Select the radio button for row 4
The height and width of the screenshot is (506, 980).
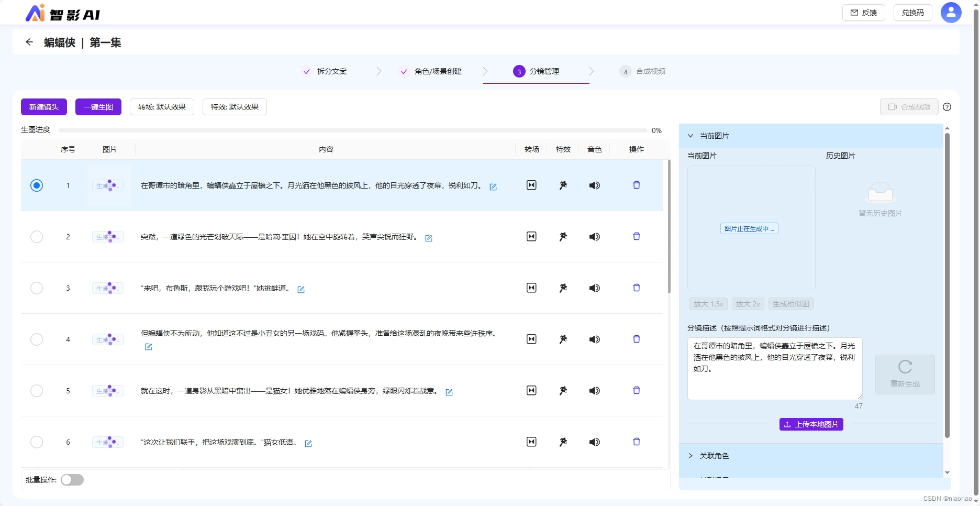point(37,339)
